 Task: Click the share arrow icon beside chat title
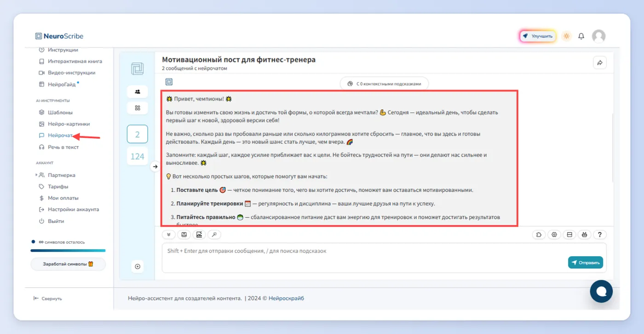point(600,63)
